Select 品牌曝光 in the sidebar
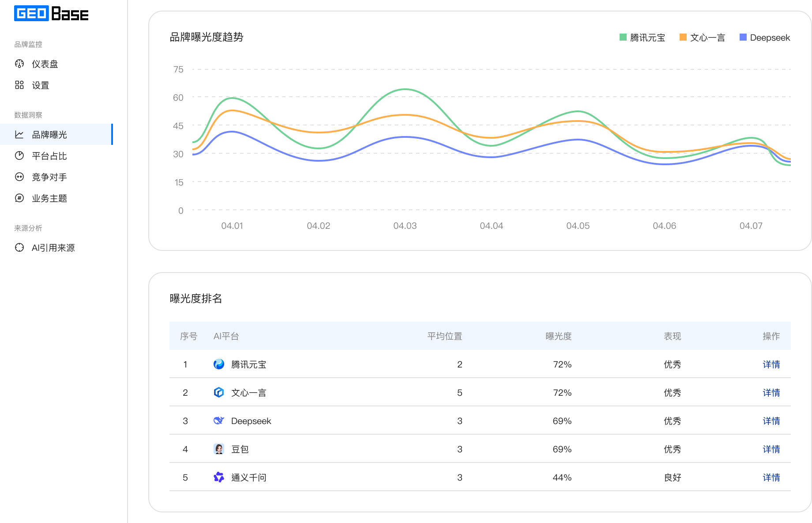The image size is (812, 523). pyautogui.click(x=56, y=135)
